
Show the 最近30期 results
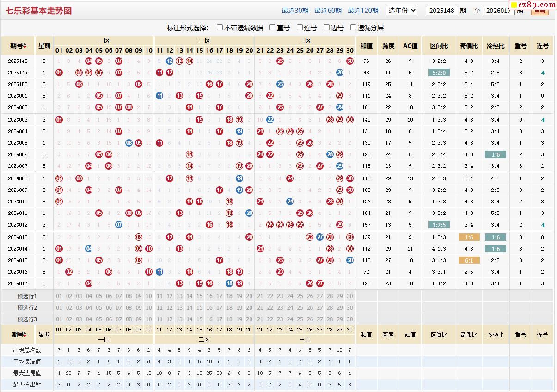pos(295,11)
